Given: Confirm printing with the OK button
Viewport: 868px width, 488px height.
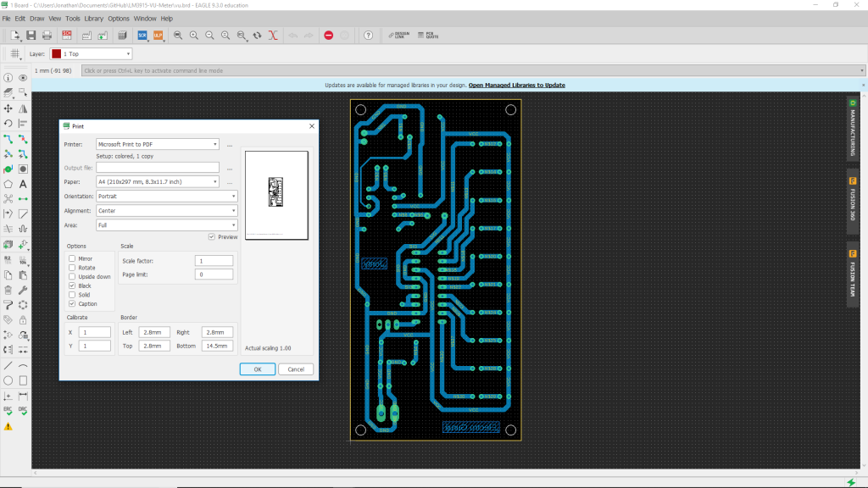Looking at the screenshot, I should [x=257, y=369].
